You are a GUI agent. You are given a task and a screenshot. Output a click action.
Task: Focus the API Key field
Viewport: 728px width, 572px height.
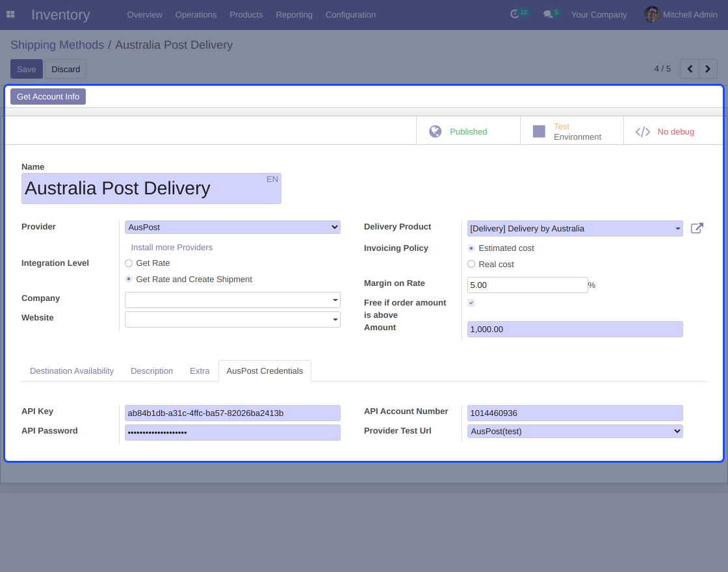233,413
